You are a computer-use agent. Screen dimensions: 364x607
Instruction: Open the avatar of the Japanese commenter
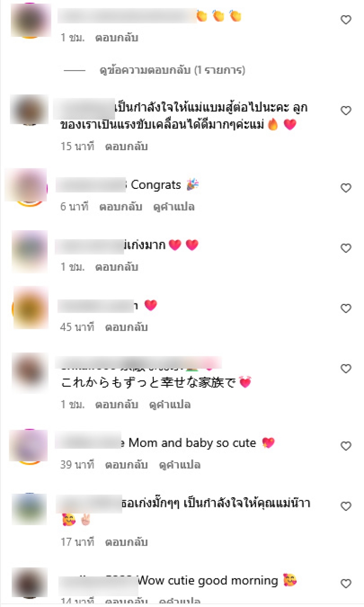(29, 371)
